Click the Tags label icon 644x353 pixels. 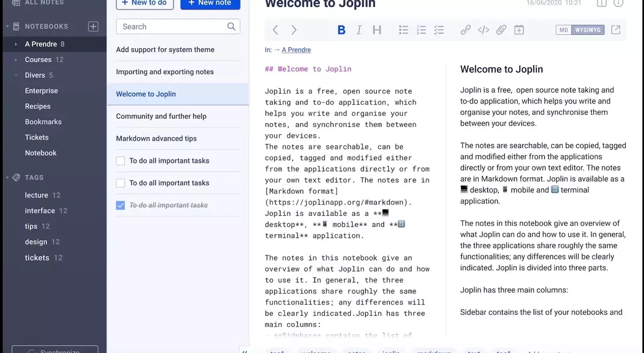tap(16, 178)
